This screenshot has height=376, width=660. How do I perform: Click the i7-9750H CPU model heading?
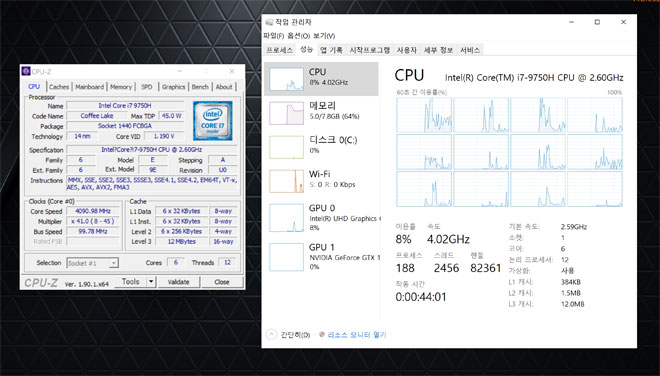(x=534, y=77)
